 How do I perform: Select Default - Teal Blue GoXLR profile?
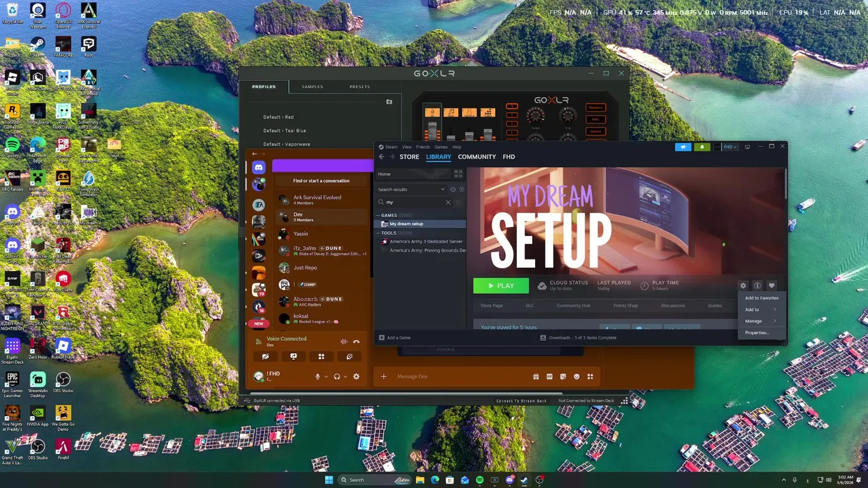pos(285,131)
